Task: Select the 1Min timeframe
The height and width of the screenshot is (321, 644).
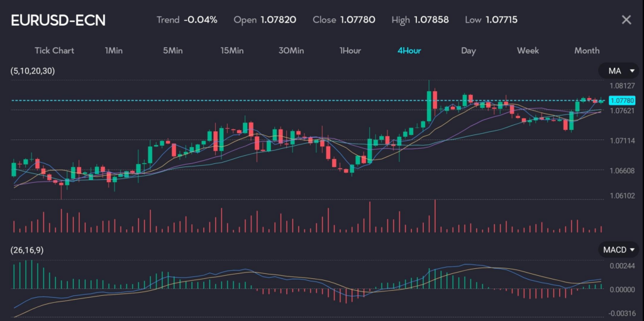Action: [x=113, y=50]
